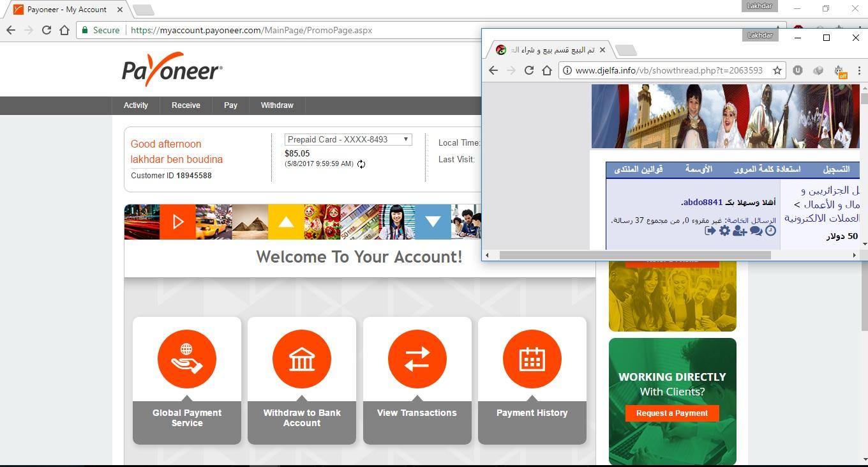This screenshot has width=868, height=467.
Task: Reload the djelfa.info forum page
Action: point(529,70)
